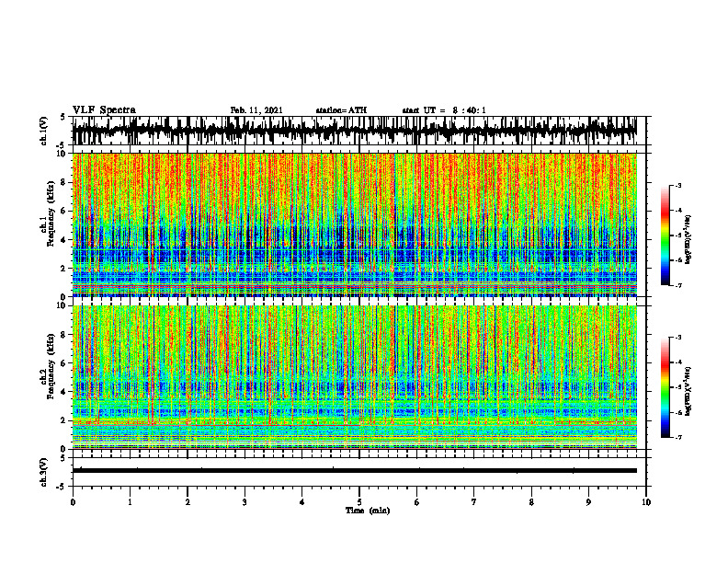The height and width of the screenshot is (563, 728).
Task: Click the ch.1 color scale "log(PSD)" label
Action: 688,239
